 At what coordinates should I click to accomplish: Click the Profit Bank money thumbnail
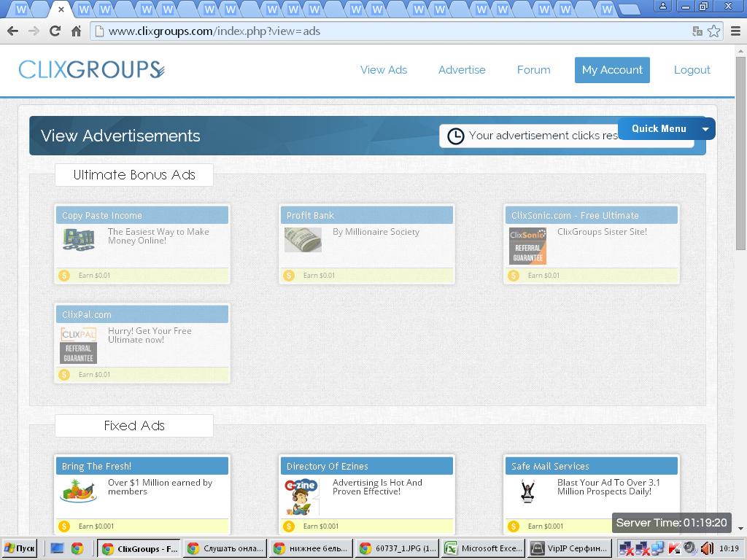[303, 239]
